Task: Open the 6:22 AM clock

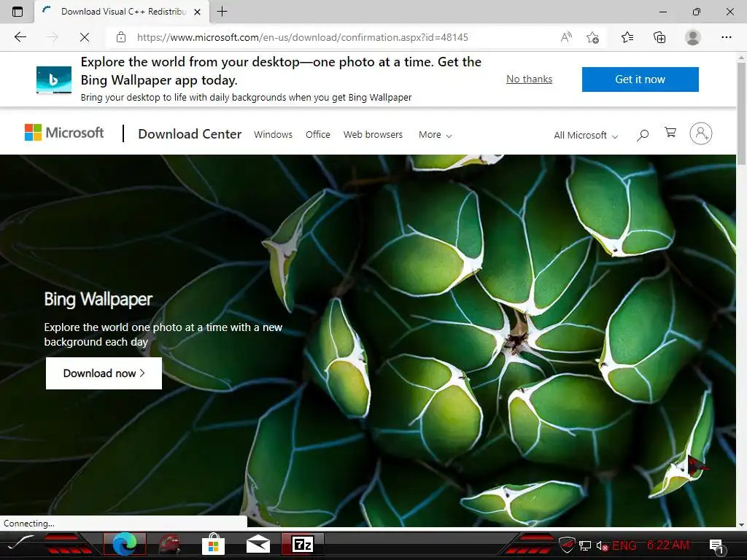Action: [x=668, y=545]
